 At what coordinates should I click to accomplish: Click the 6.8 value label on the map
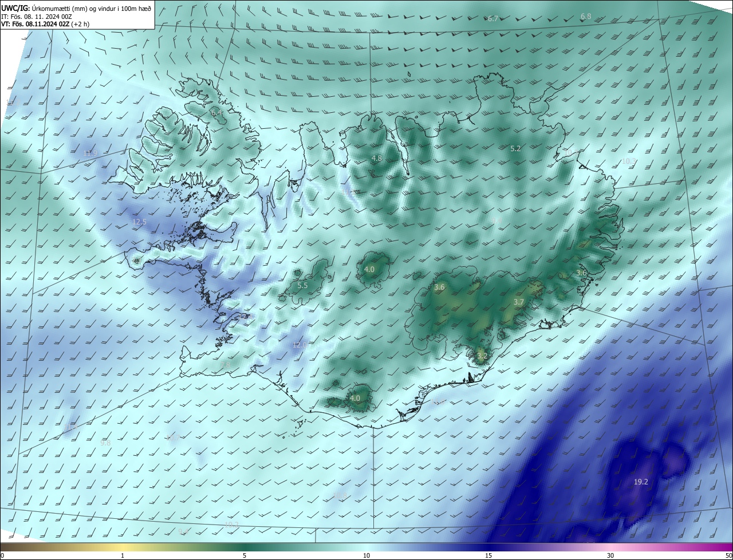pyautogui.click(x=586, y=17)
